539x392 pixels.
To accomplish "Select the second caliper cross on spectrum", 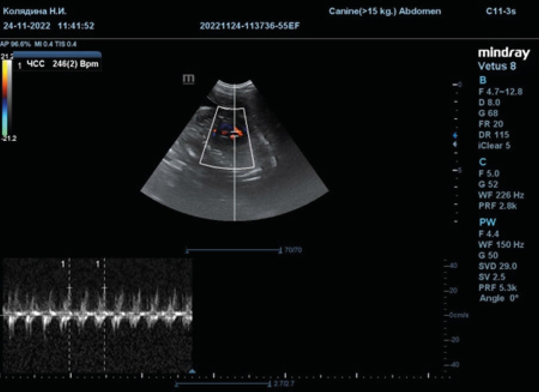I will tap(104, 288).
